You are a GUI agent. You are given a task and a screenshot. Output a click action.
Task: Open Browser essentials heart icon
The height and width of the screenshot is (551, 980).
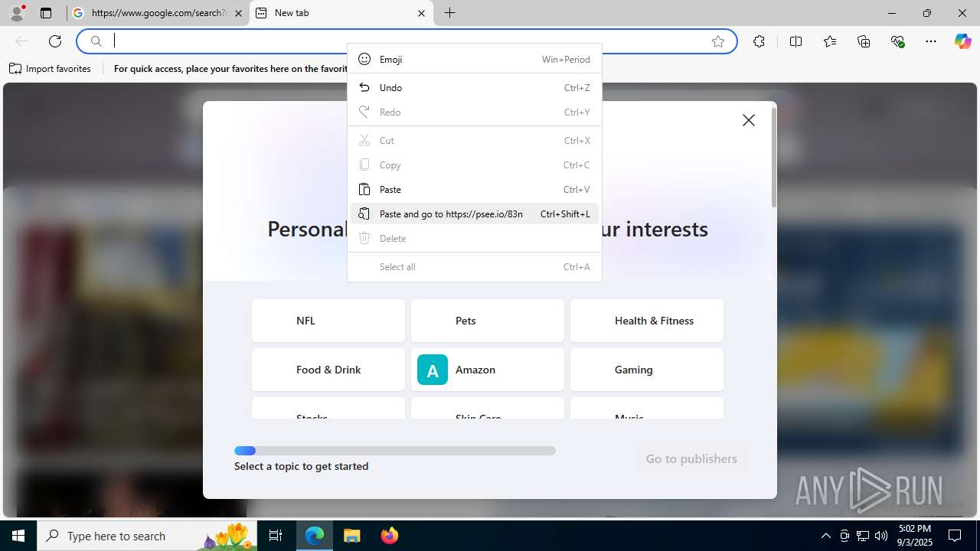(898, 41)
